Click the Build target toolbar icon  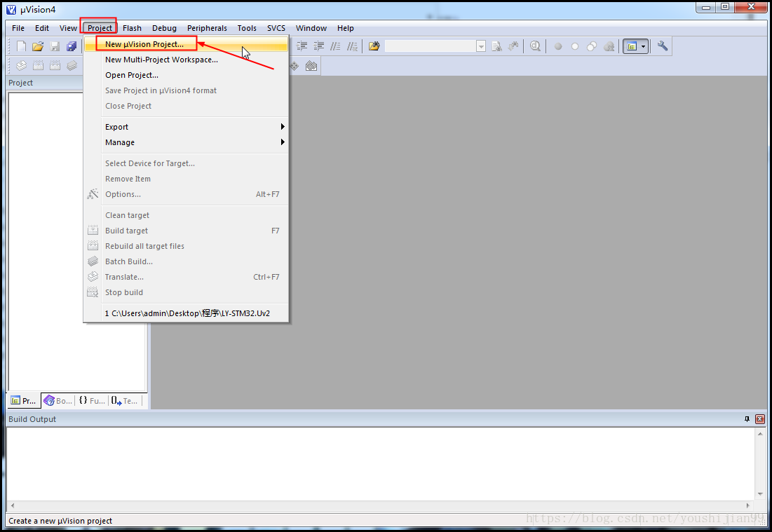38,65
